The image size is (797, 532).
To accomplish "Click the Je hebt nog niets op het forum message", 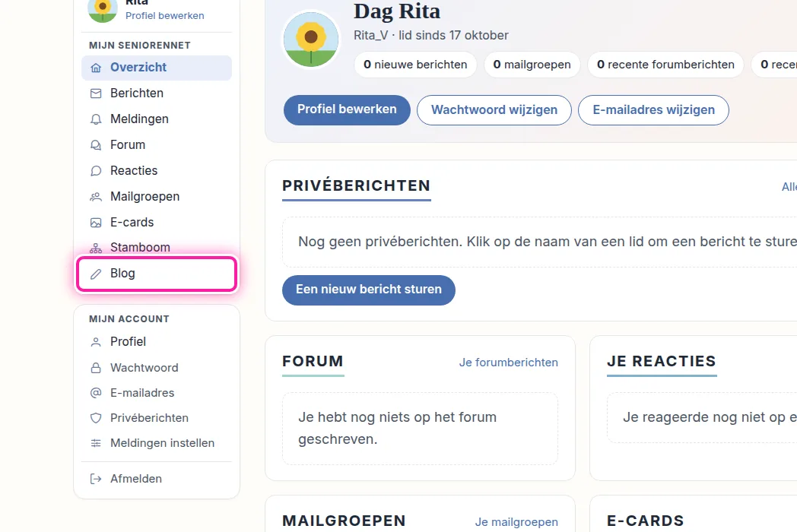I will point(398,429).
